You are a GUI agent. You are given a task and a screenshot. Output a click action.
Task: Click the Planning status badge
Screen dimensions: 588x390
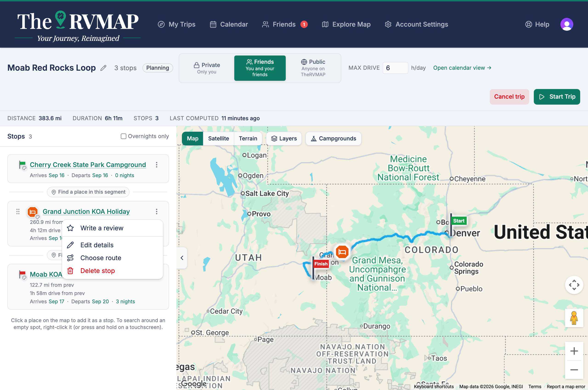(158, 68)
